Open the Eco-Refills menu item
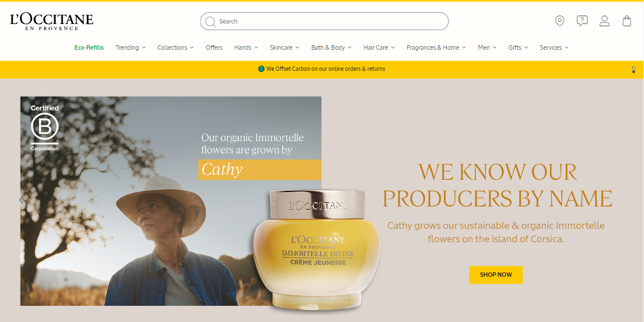 pyautogui.click(x=89, y=47)
